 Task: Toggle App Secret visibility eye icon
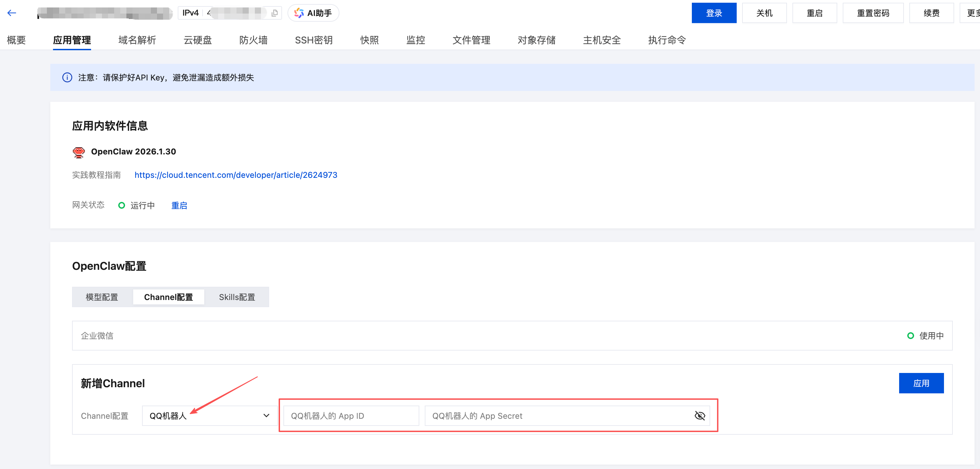click(x=699, y=416)
